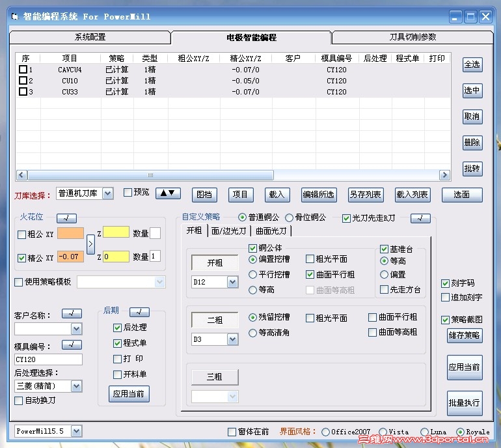
Task: Click the 应用当前 button under 后期
Action: pyautogui.click(x=129, y=394)
